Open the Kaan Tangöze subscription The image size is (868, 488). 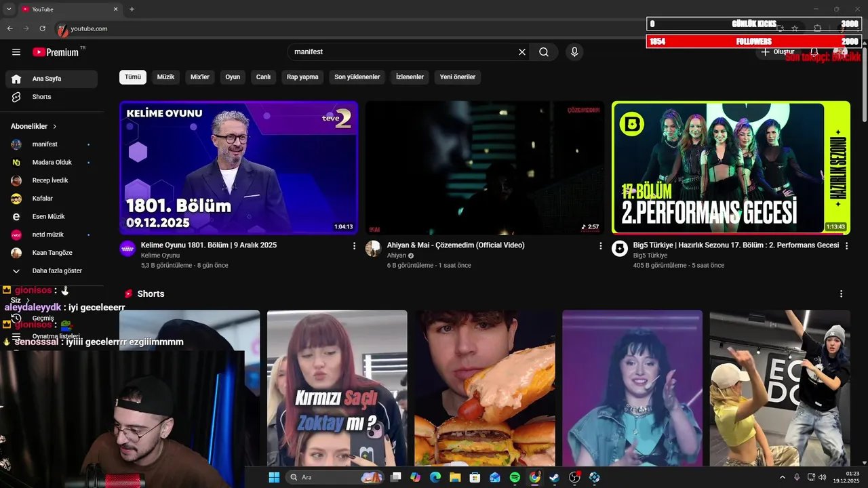click(52, 253)
